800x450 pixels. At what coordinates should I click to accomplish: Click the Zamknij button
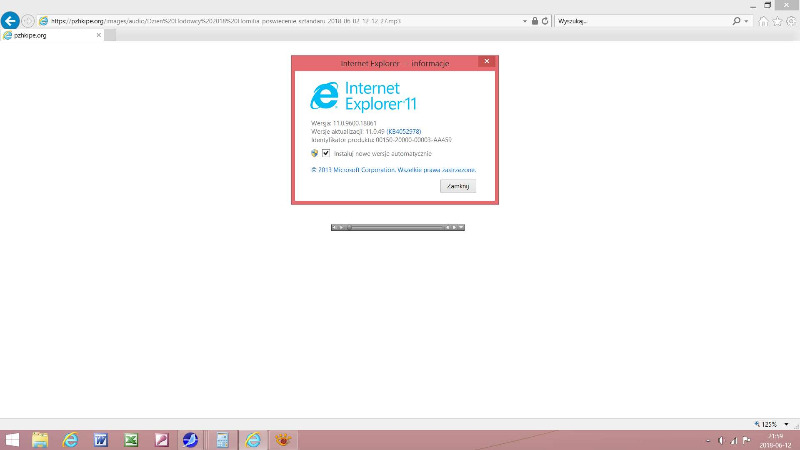coord(458,186)
